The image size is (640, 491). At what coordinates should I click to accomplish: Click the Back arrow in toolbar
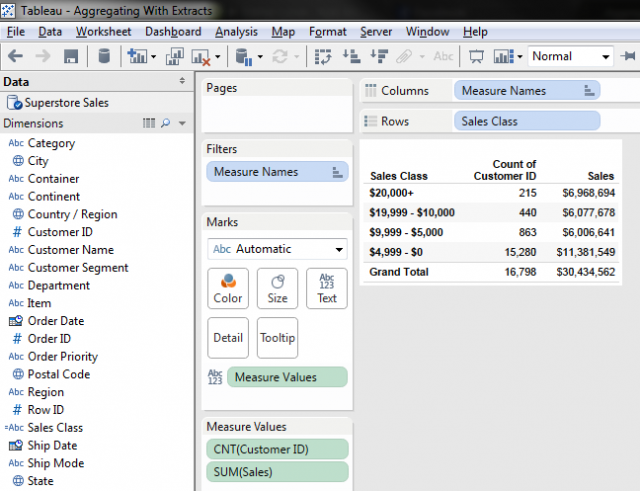[x=17, y=57]
